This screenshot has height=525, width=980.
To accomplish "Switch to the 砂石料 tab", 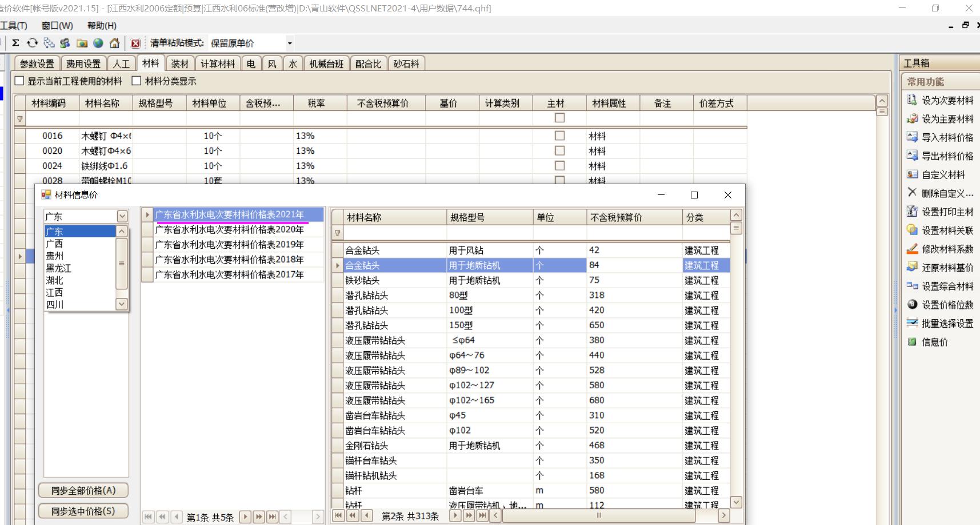I will pyautogui.click(x=406, y=63).
